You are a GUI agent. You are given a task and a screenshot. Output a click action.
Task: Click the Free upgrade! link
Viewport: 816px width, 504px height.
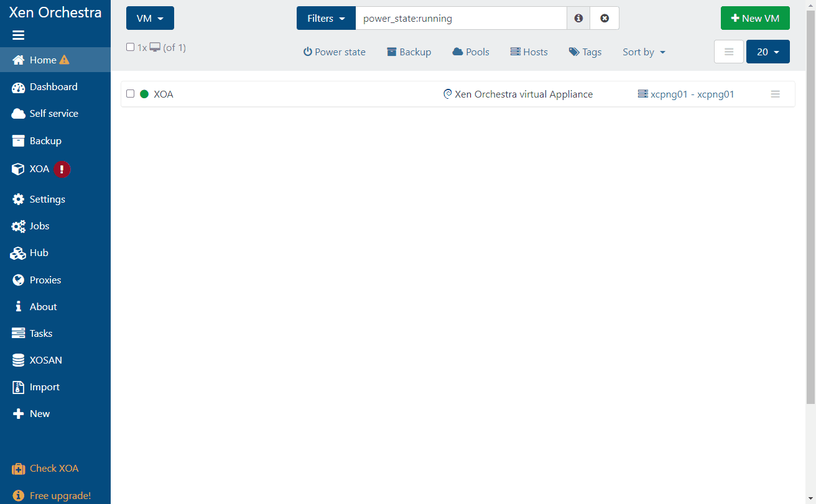60,496
